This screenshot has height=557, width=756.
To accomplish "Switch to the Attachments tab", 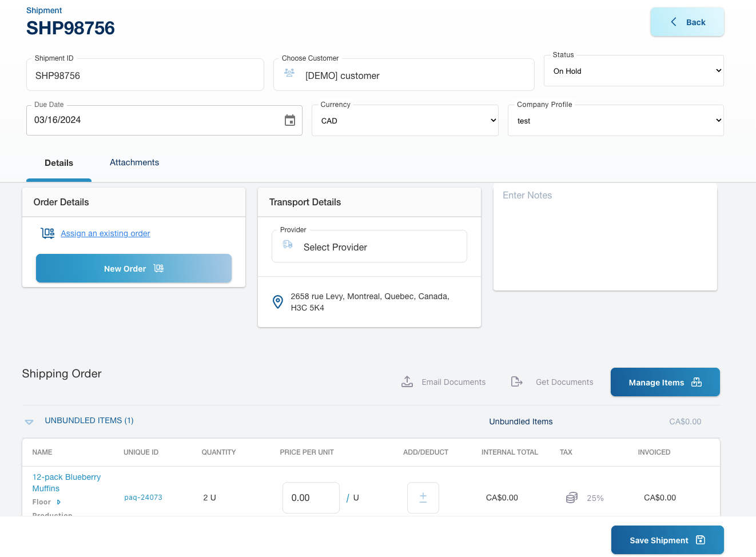I will pyautogui.click(x=134, y=162).
